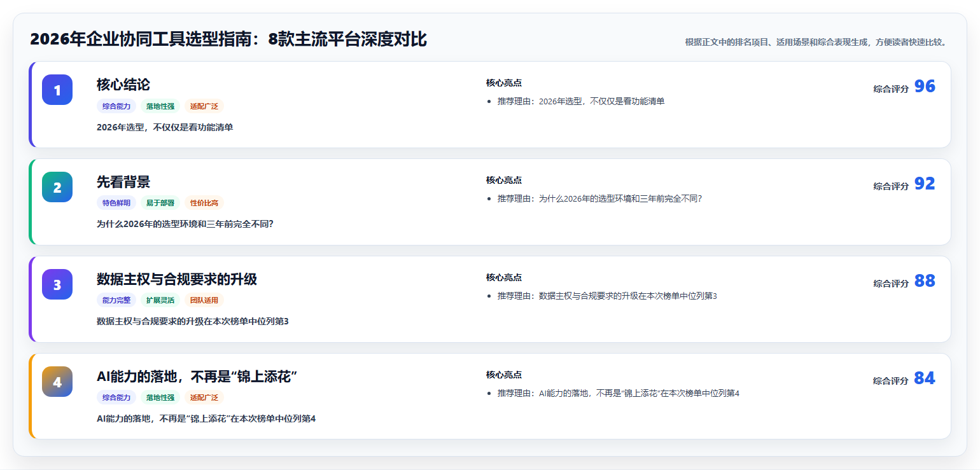Select the 能力完整 tag
The height and width of the screenshot is (470, 980).
click(116, 300)
